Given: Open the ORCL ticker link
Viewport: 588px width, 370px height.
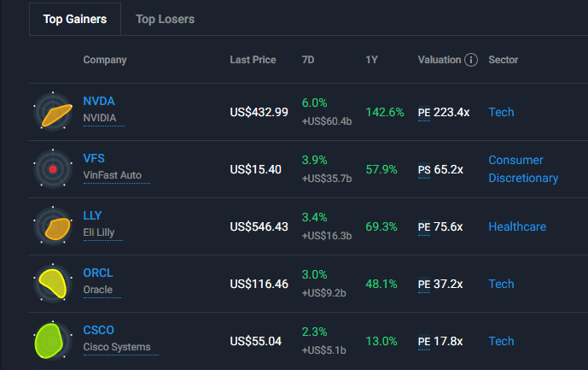Looking at the screenshot, I should click(97, 273).
